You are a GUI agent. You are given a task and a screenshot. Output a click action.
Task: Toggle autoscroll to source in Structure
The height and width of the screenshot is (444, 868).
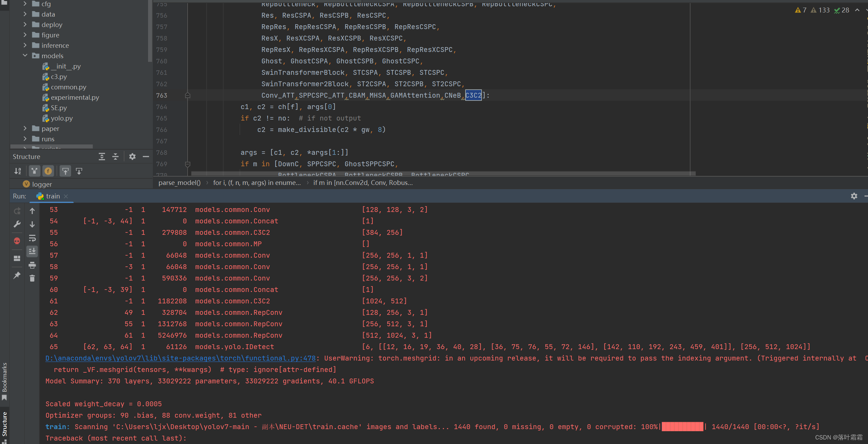[x=65, y=171]
